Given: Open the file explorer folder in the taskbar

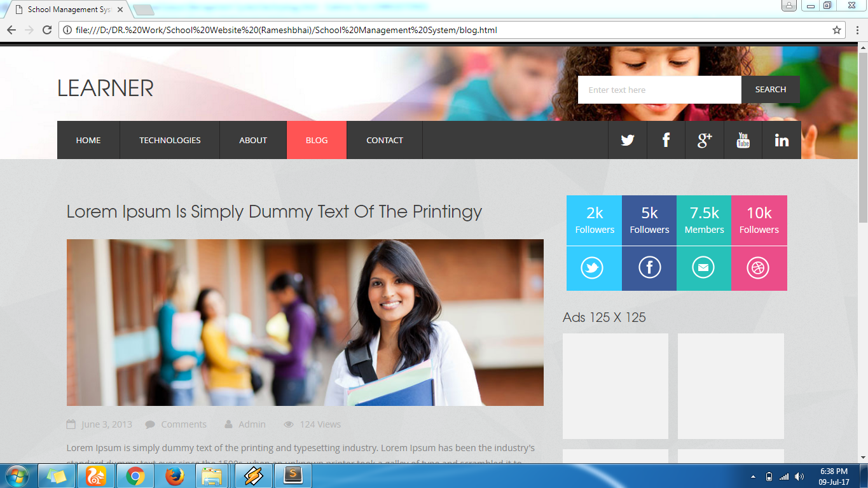Looking at the screenshot, I should [212, 476].
